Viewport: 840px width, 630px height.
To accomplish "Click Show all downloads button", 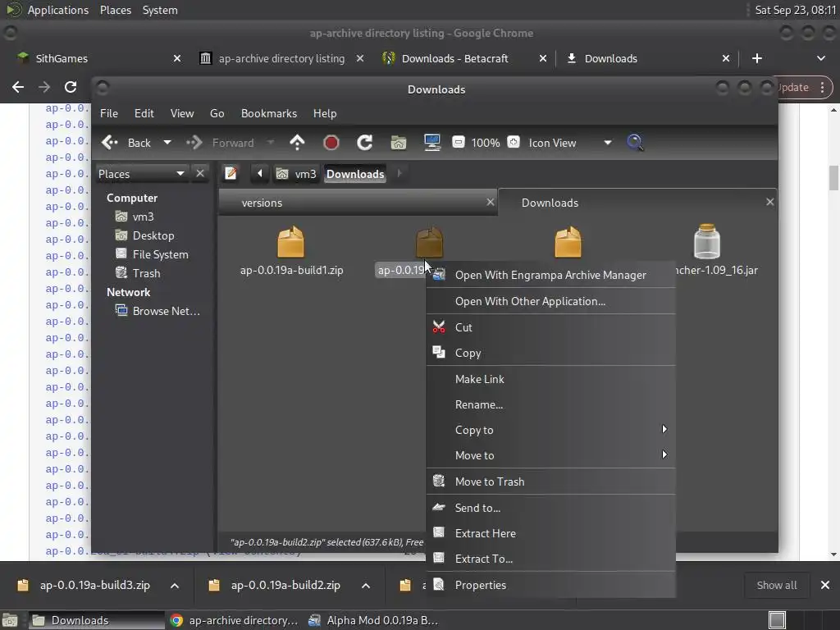I will point(776,586).
